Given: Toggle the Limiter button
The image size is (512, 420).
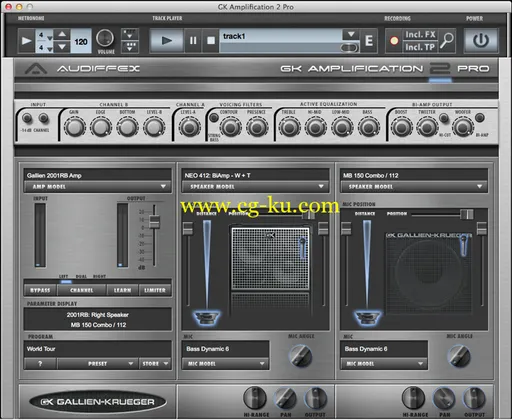Looking at the screenshot, I should pos(155,290).
